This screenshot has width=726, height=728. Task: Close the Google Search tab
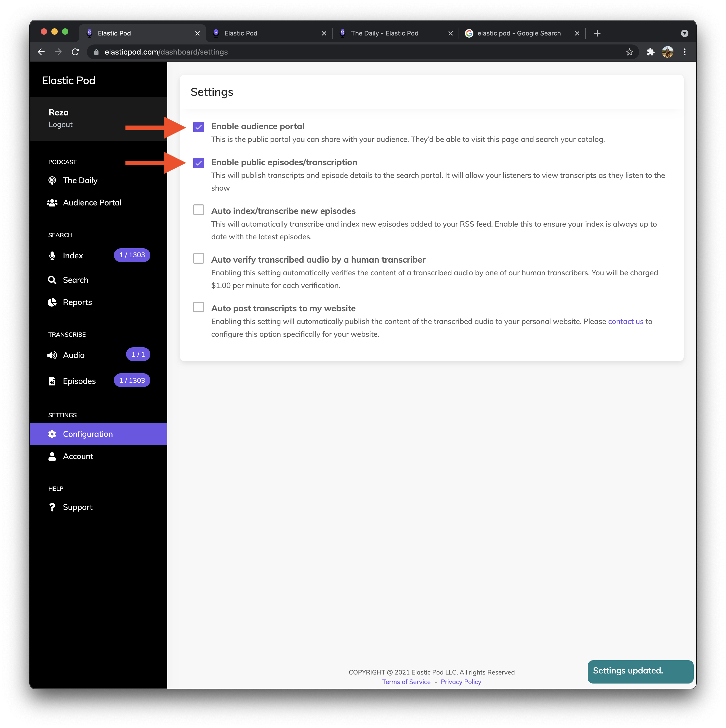(577, 33)
